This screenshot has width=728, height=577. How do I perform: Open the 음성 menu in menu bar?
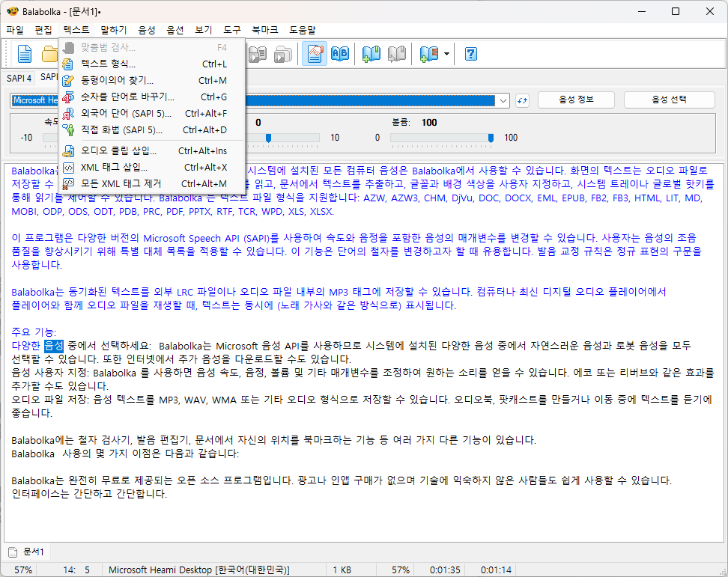click(146, 30)
